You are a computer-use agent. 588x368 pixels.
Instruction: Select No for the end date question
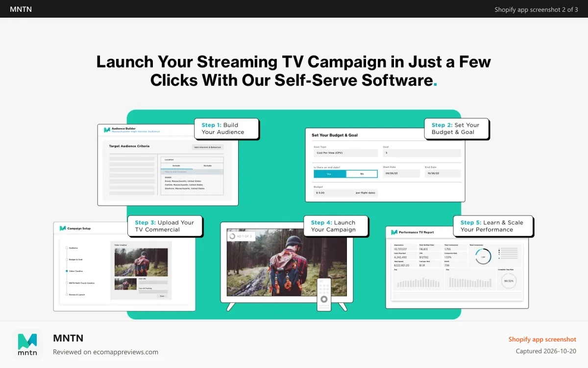click(x=362, y=174)
